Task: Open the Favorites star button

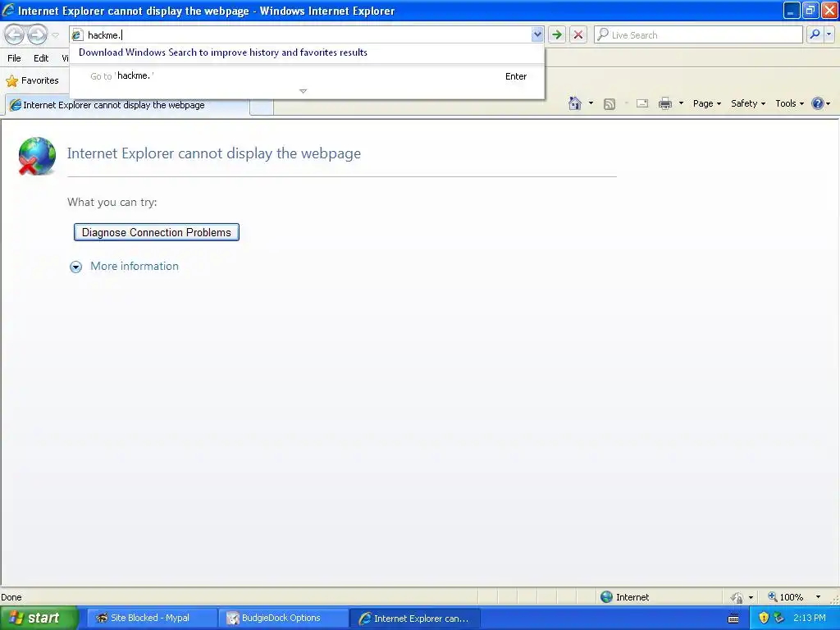Action: click(32, 80)
